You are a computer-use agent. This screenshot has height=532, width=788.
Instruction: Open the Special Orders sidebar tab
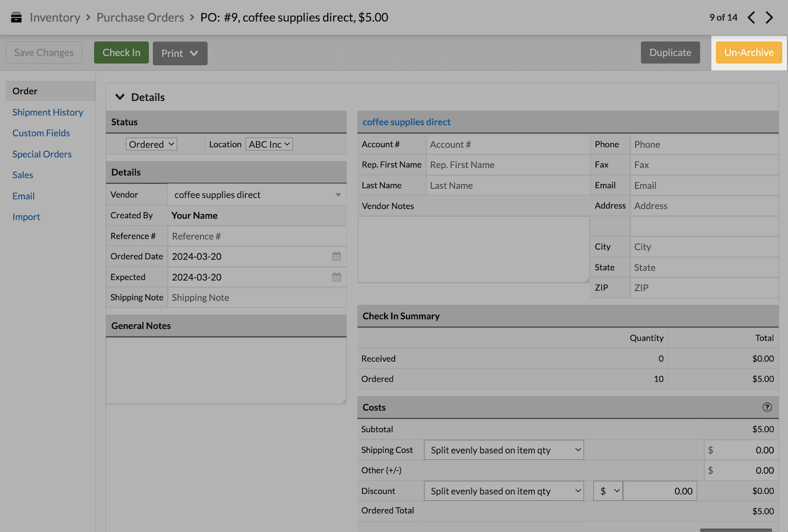point(42,154)
